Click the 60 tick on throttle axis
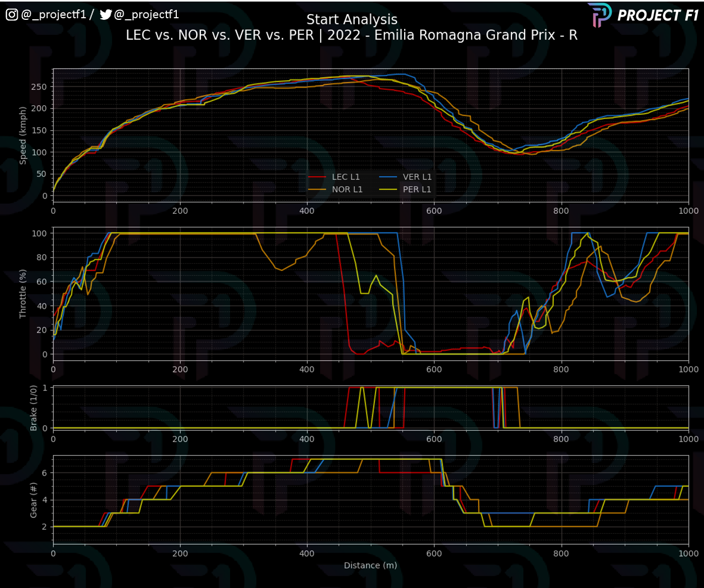 (42, 282)
